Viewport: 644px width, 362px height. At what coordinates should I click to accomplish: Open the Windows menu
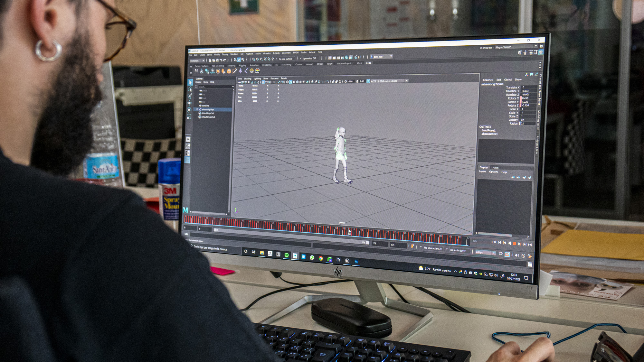[x=234, y=54]
